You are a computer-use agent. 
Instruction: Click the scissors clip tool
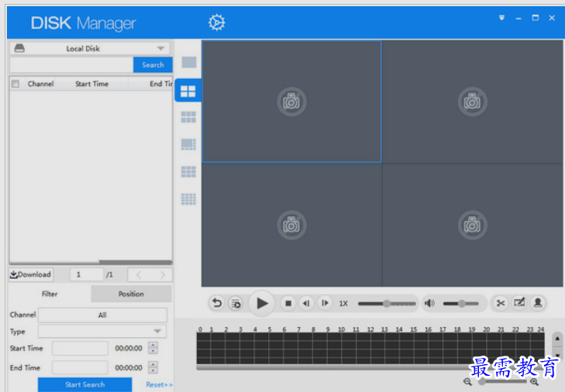click(501, 304)
